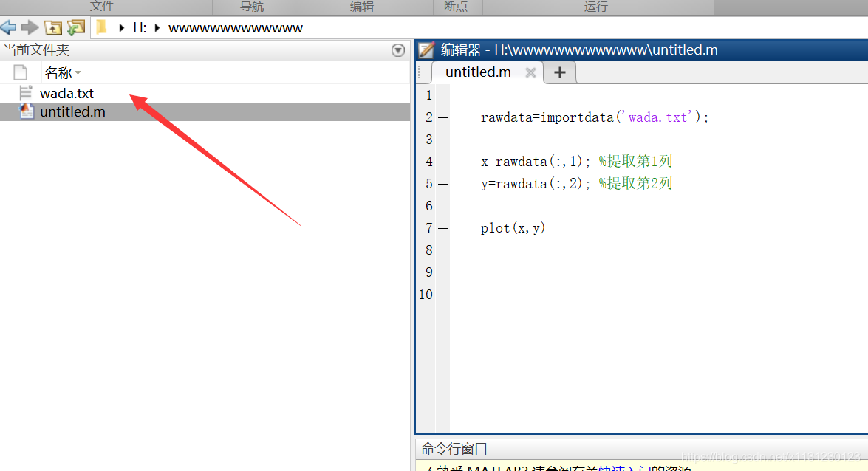This screenshot has height=471, width=868.
Task: Close the untitled.m editor tab
Action: click(530, 72)
